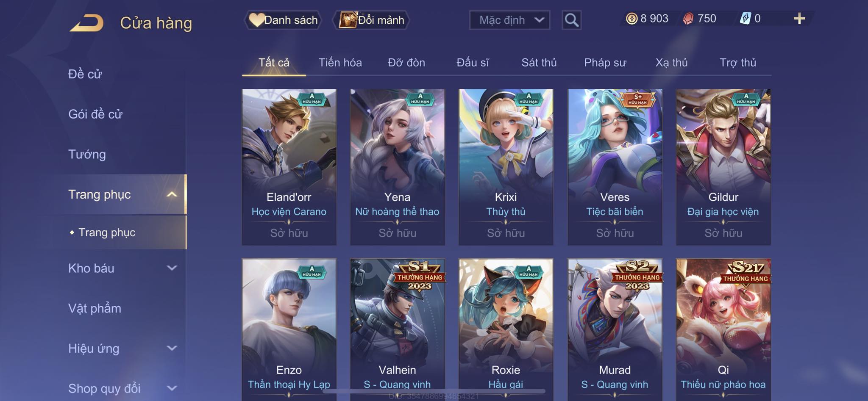Open the Mặc định sort dropdown
Screen dimensions: 868x401
[x=509, y=20]
